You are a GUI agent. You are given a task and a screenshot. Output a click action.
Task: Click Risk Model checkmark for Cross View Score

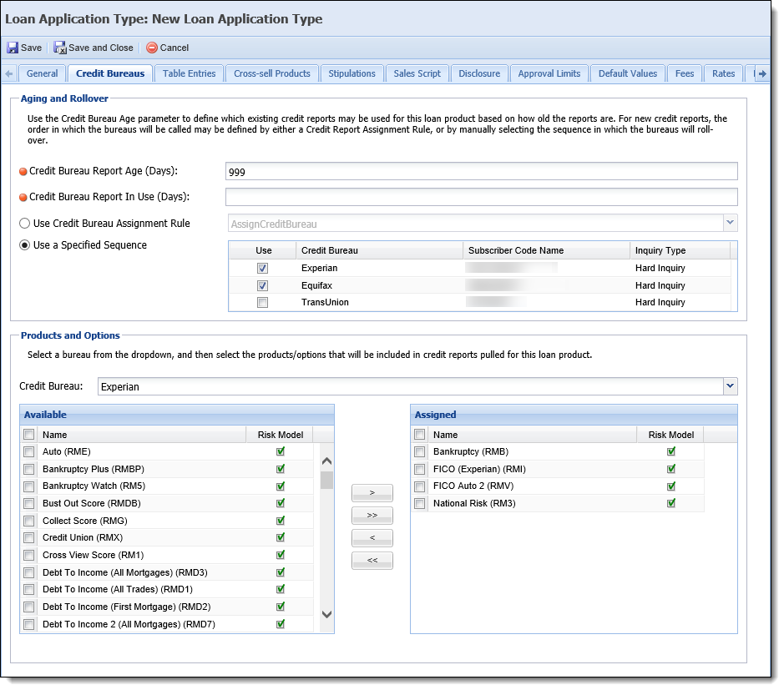281,555
